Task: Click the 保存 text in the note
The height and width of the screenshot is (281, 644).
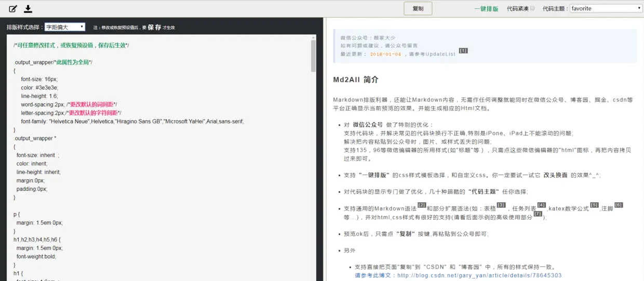Action: pos(154,27)
